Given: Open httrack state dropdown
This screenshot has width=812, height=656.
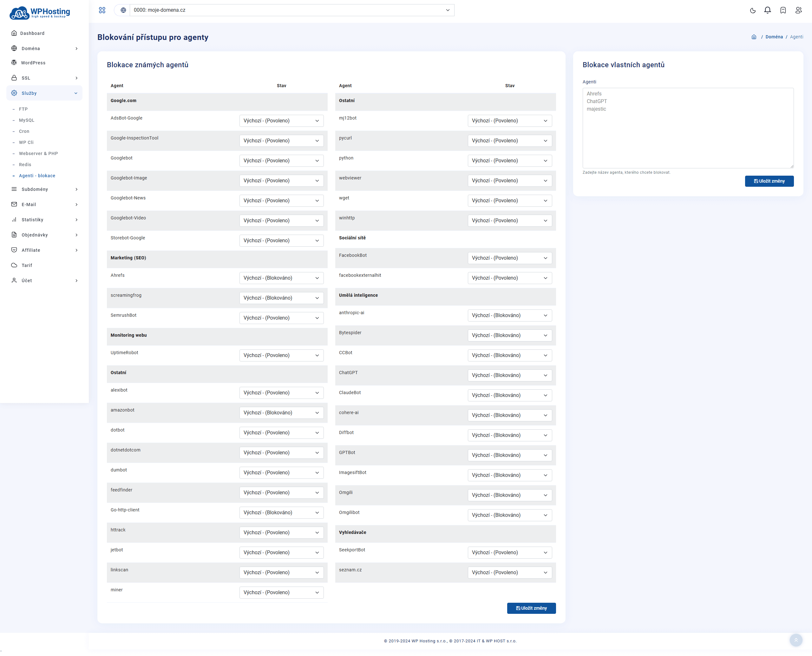Looking at the screenshot, I should coord(281,532).
